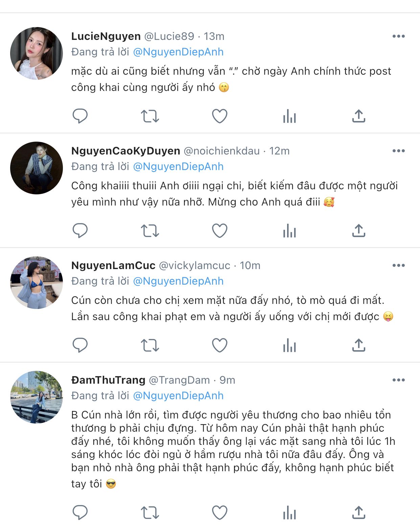The image size is (420, 528).
Task: Share LucieNguyen's tweet
Action: click(359, 116)
